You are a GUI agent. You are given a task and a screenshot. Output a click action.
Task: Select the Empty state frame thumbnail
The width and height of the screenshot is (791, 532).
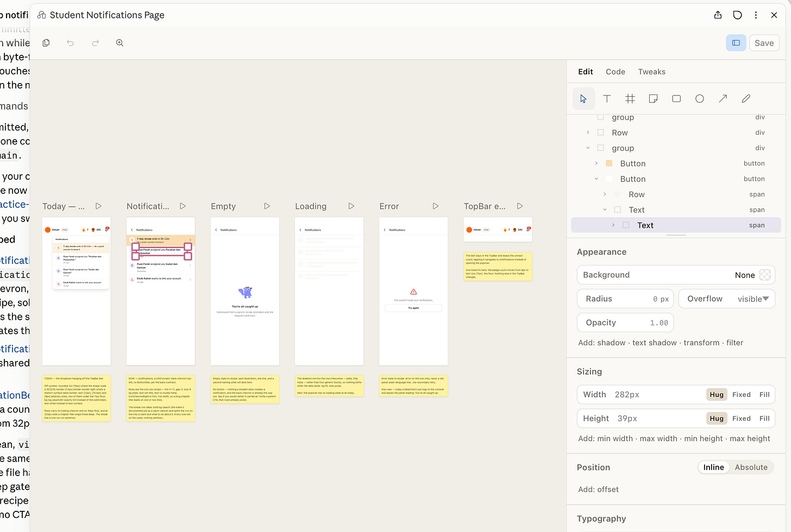click(245, 292)
